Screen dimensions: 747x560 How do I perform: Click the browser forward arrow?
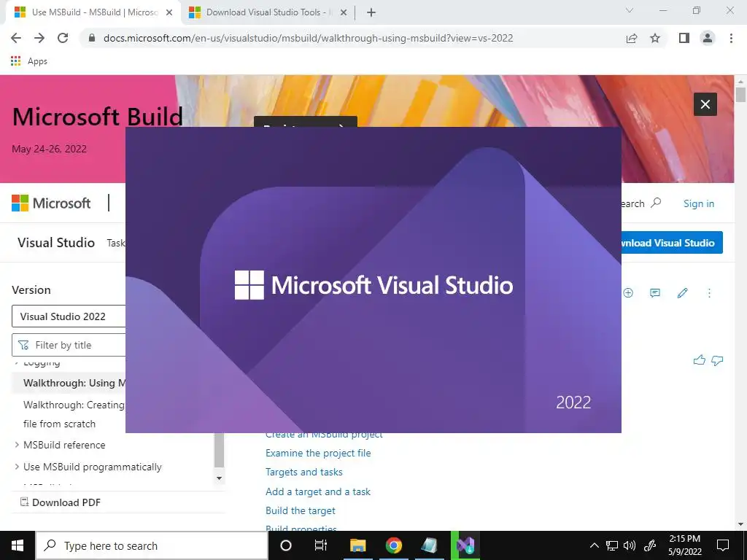(39, 38)
